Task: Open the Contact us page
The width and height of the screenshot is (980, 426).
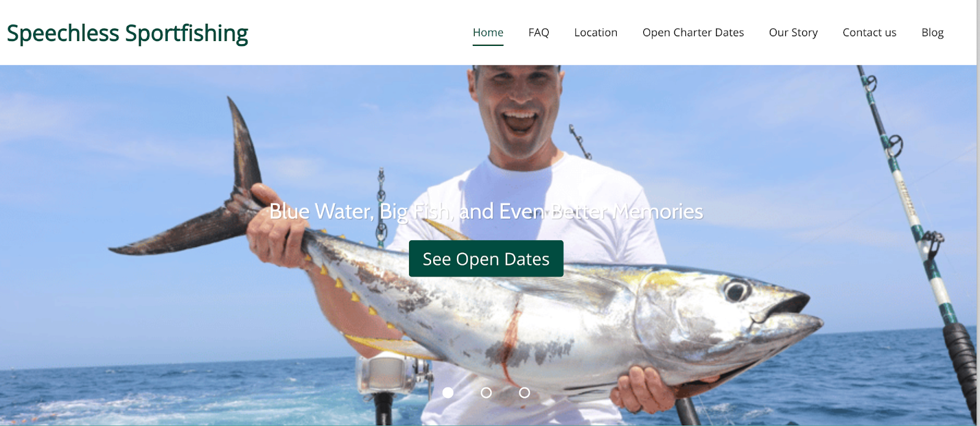Action: tap(869, 32)
